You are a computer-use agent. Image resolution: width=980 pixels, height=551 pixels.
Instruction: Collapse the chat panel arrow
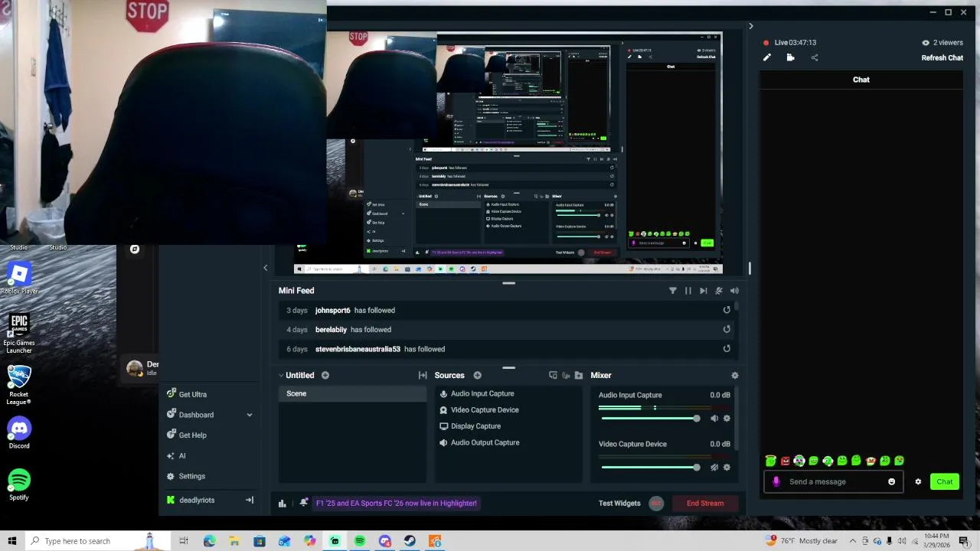(750, 26)
